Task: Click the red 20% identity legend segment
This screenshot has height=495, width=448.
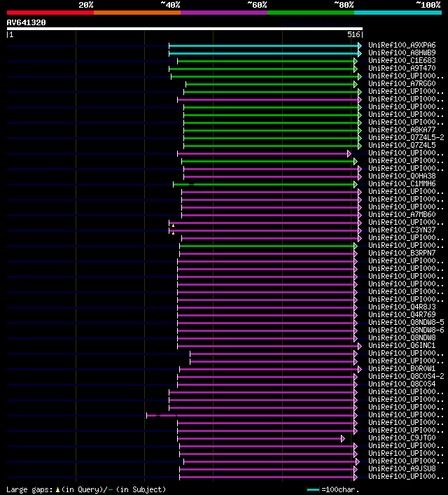Action: [x=50, y=13]
